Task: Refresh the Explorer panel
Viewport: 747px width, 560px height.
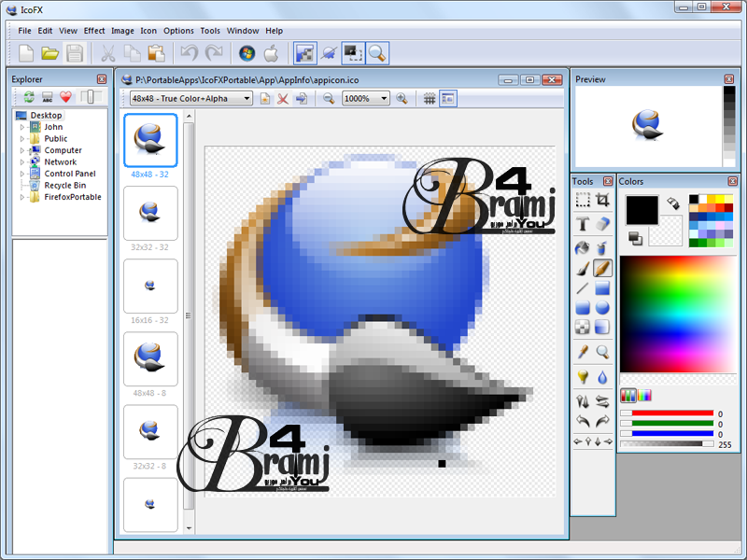Action: click(x=29, y=97)
